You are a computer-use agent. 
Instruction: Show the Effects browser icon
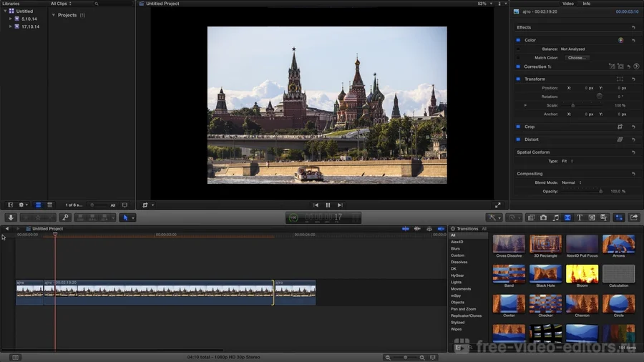(531, 217)
